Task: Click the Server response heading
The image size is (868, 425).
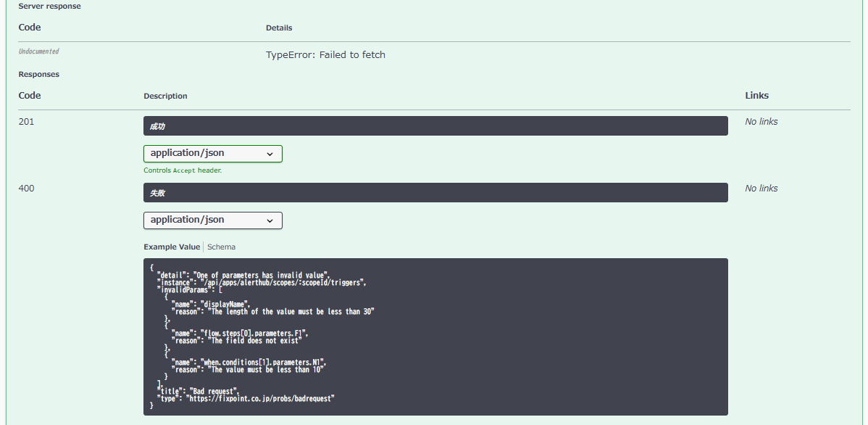Action: 49,7
